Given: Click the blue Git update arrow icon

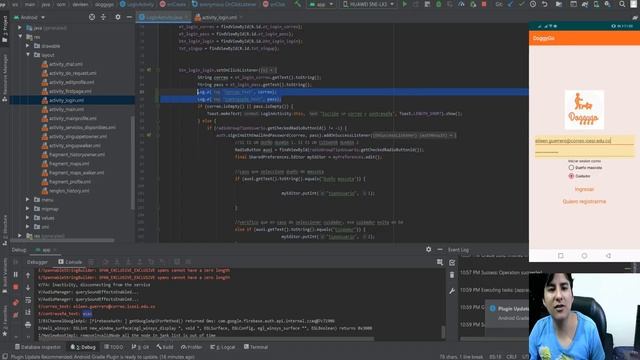Looking at the screenshot, I should click(510, 4).
